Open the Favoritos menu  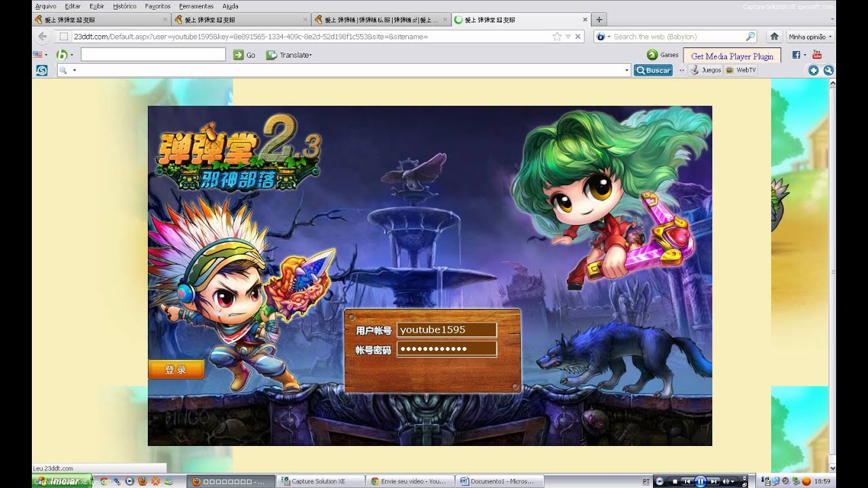tap(157, 6)
